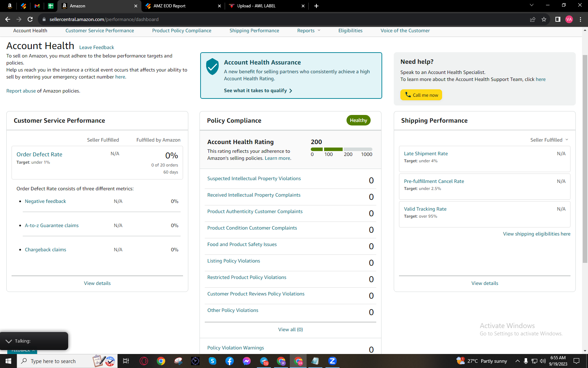Expand the Reports menu
Viewport: 588px width, 368px height.
(x=309, y=31)
